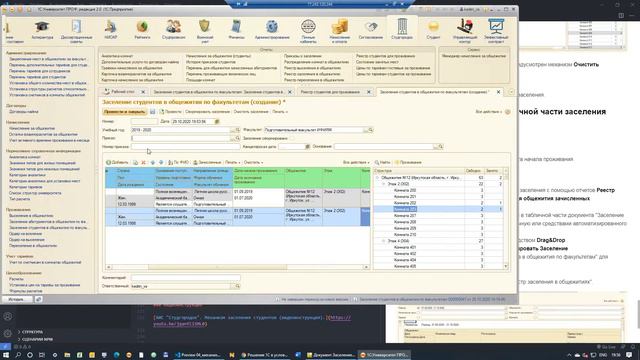640x360 pixels.
Task: Toggle Заселение сформировано checkbox
Action: [292, 138]
